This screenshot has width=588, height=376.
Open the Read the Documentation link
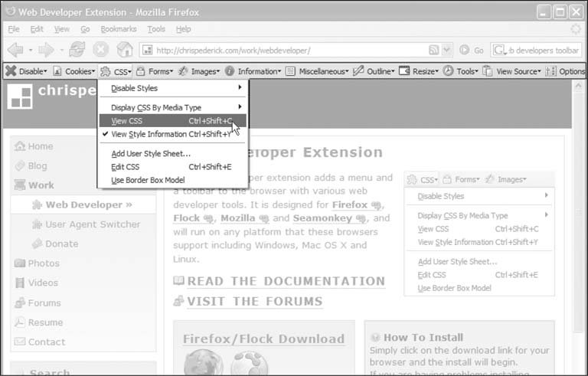pos(286,281)
